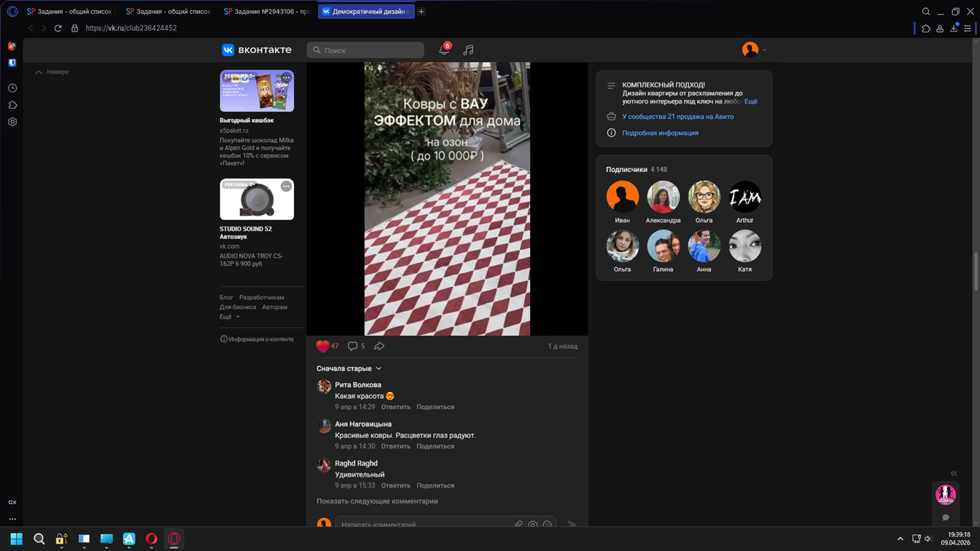The image size is (980, 551).
Task: Open the post comments via comment icon
Action: [353, 346]
